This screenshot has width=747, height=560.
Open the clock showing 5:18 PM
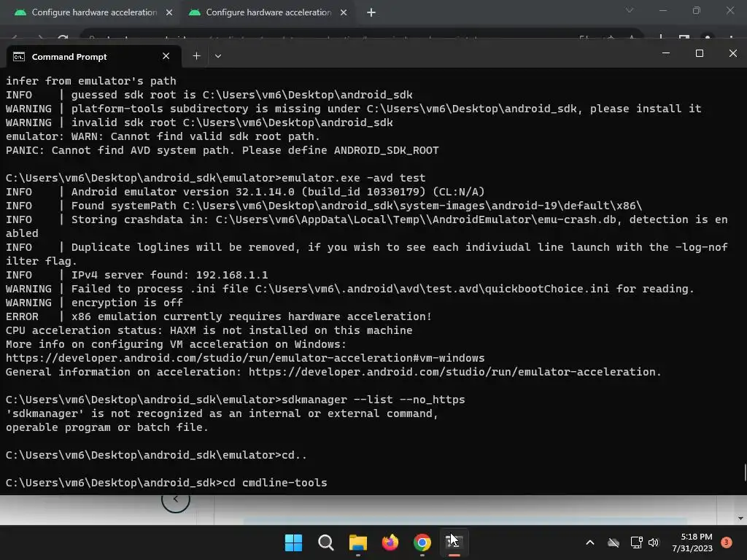click(x=692, y=542)
